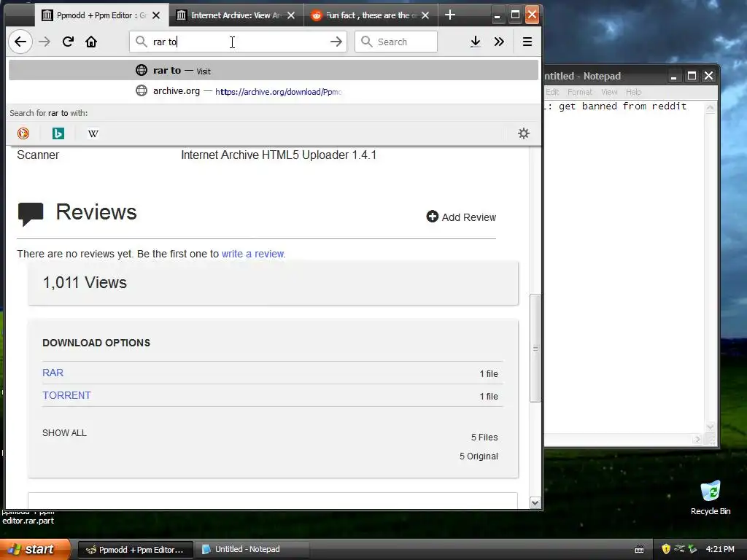The height and width of the screenshot is (560, 747).
Task: Open the Format menu in Notepad
Action: (580, 92)
